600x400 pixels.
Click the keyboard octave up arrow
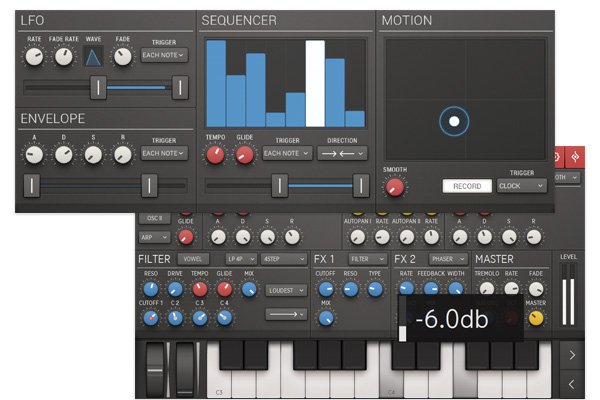point(572,355)
